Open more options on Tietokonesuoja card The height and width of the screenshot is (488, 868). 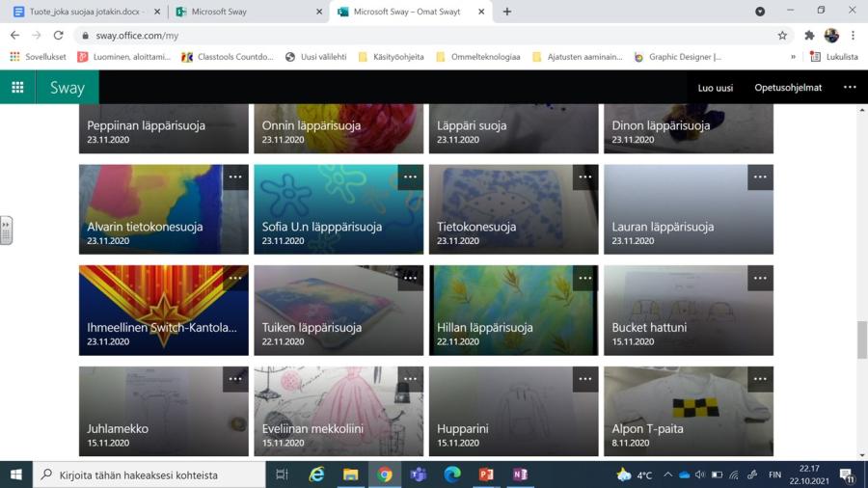pos(585,177)
